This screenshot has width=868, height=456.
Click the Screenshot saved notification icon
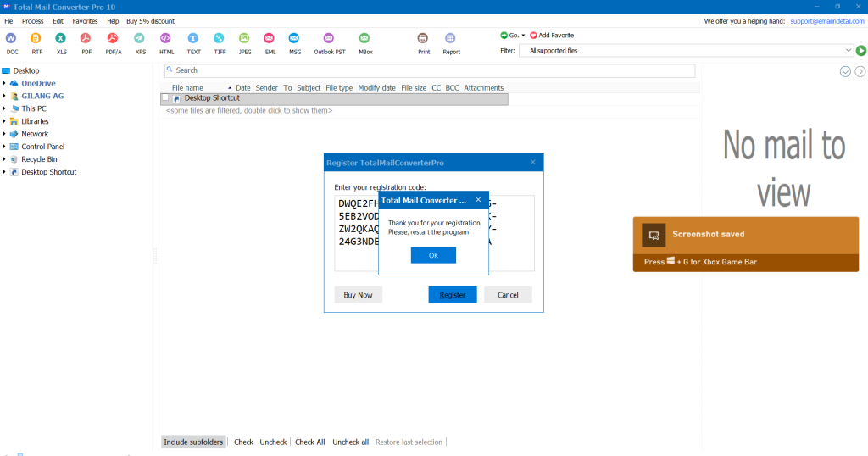(654, 235)
